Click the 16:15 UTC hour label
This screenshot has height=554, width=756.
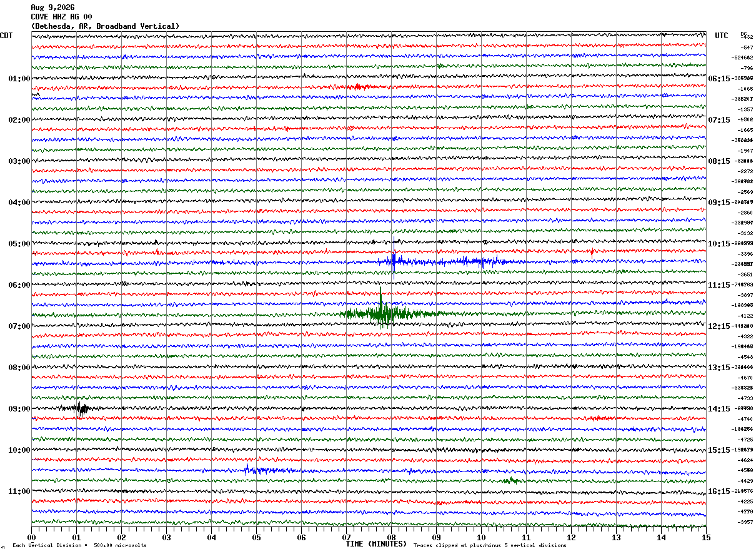(719, 491)
